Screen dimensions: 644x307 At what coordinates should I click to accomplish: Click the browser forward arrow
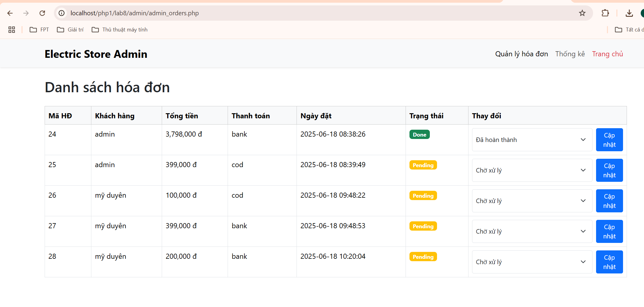pyautogui.click(x=26, y=13)
